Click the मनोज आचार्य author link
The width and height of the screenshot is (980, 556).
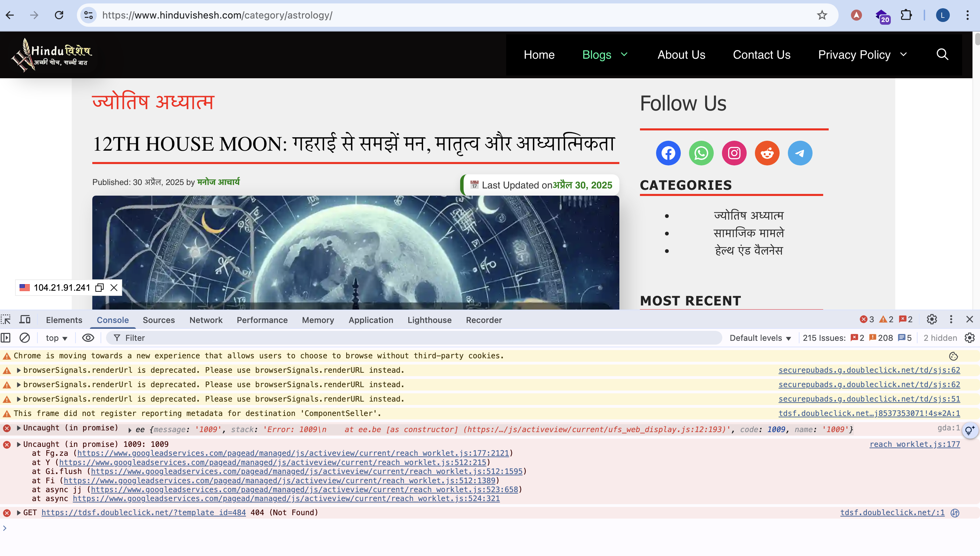coord(218,182)
